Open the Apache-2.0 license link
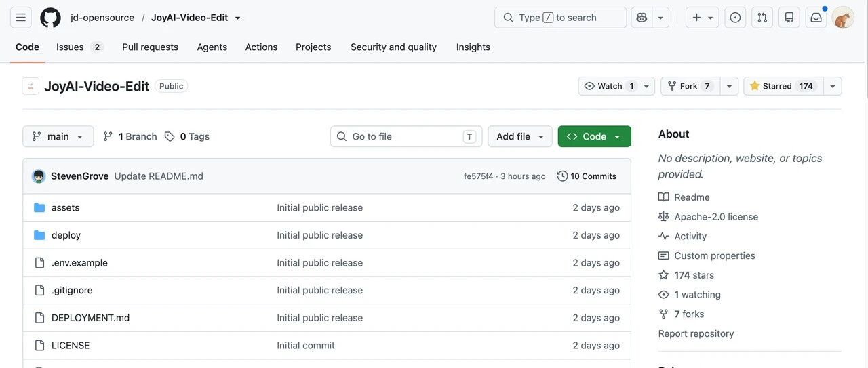The image size is (868, 368). pyautogui.click(x=709, y=217)
